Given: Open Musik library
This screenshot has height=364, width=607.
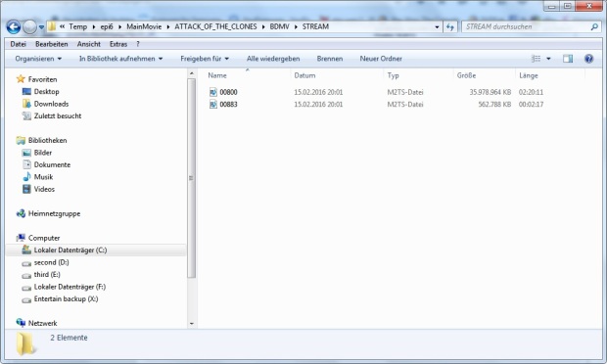Looking at the screenshot, I should click(x=43, y=177).
